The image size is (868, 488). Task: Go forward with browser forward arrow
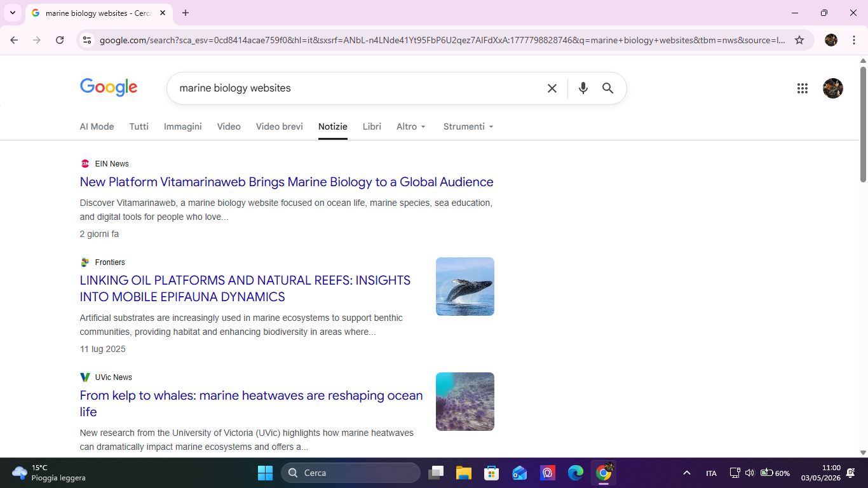coord(37,40)
